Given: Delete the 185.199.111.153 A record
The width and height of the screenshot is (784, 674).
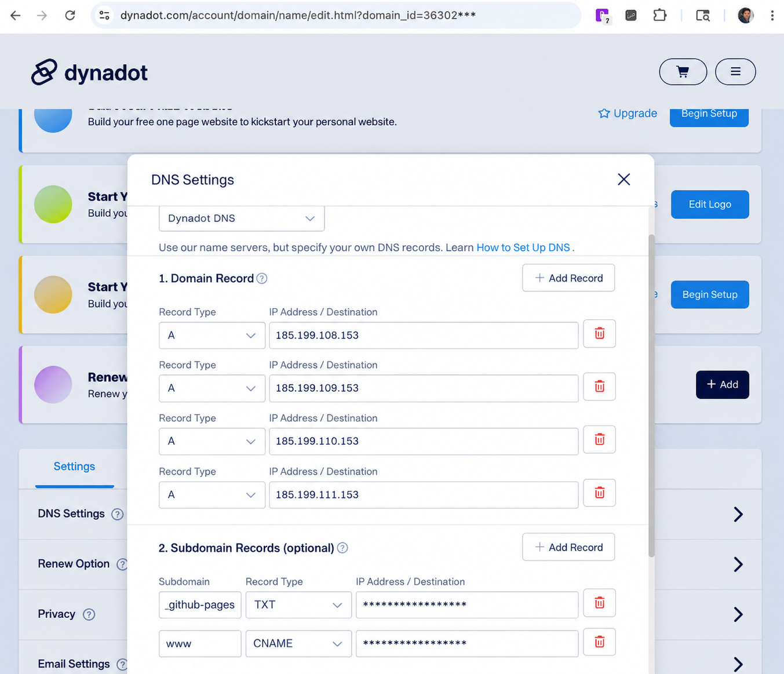Looking at the screenshot, I should (x=599, y=493).
